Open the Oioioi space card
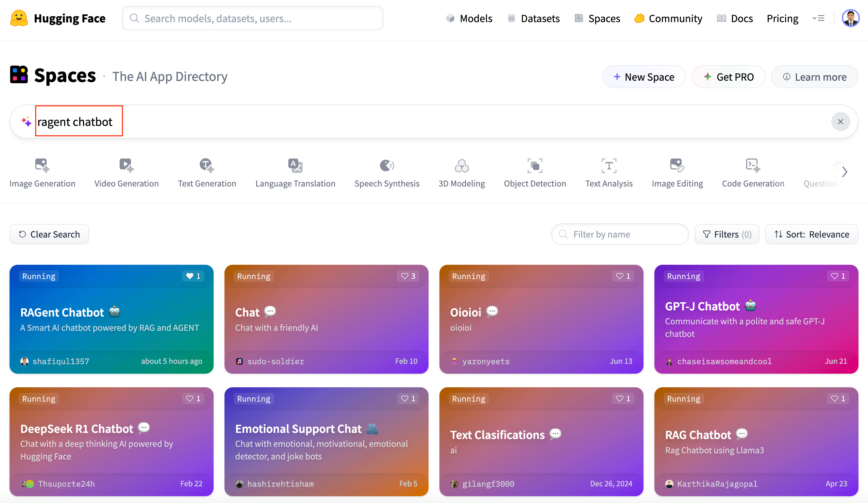868x503 pixels. 541,319
